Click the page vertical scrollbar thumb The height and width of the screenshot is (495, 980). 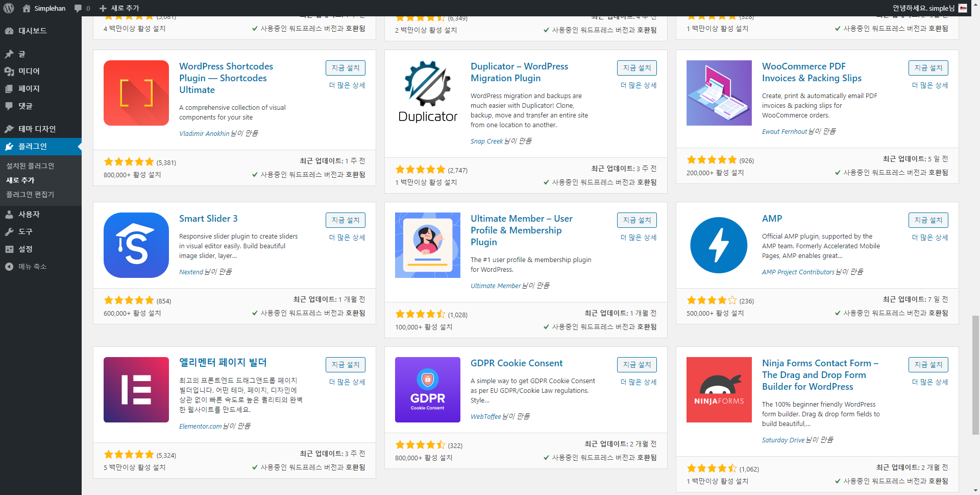[975, 374]
